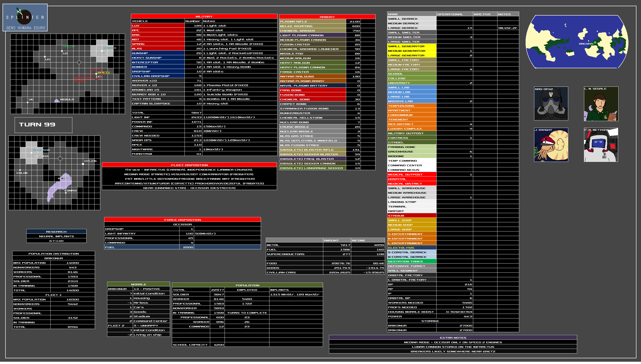Click the Chloe star marker

click(20, 170)
